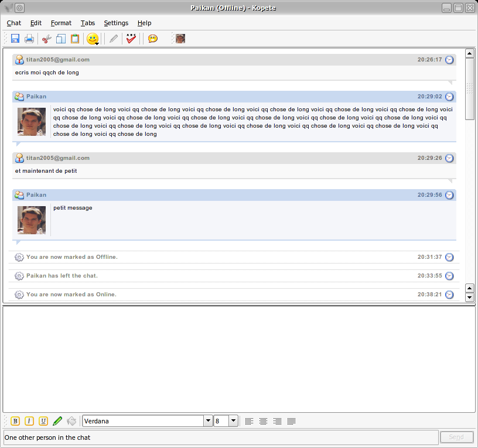The width and height of the screenshot is (478, 448).
Task: Click the chat scrollbar up arrow at top
Action: (469, 53)
